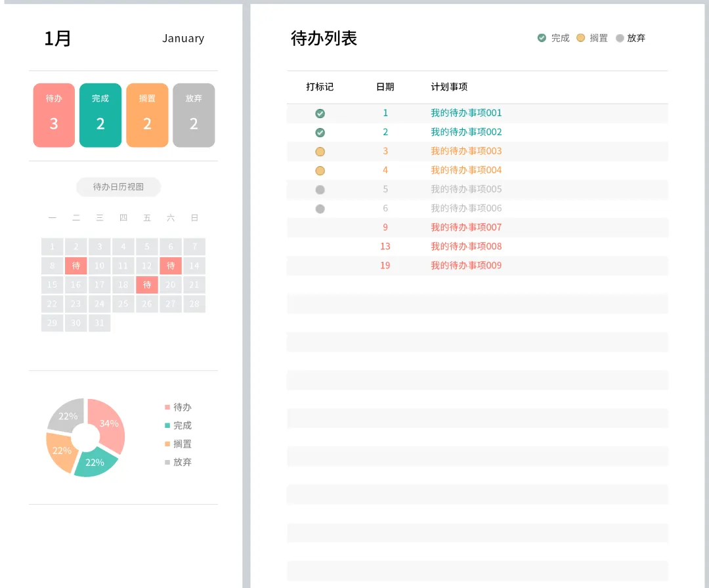
Task: Click the gray 22% pie chart slice
Action: [x=68, y=416]
